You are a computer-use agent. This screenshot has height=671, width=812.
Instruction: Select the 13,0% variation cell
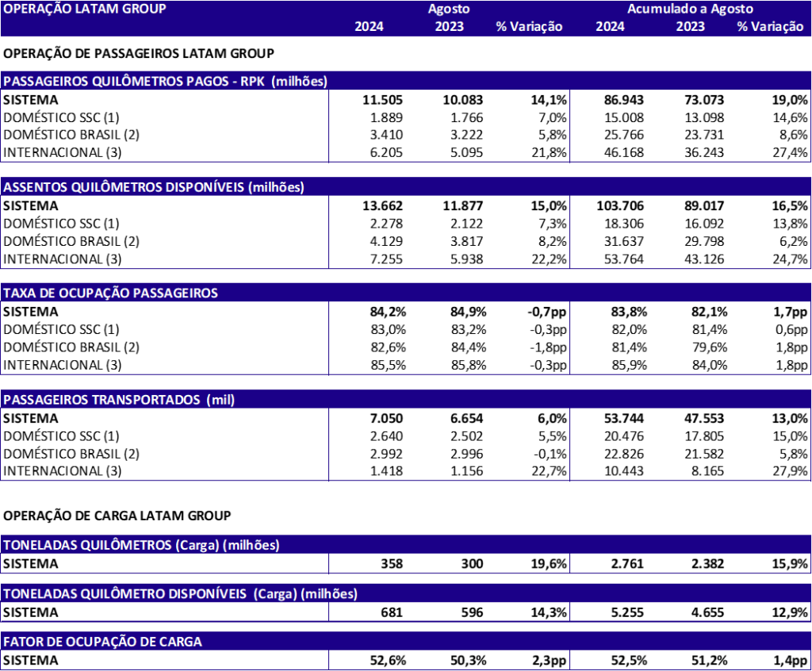(789, 418)
